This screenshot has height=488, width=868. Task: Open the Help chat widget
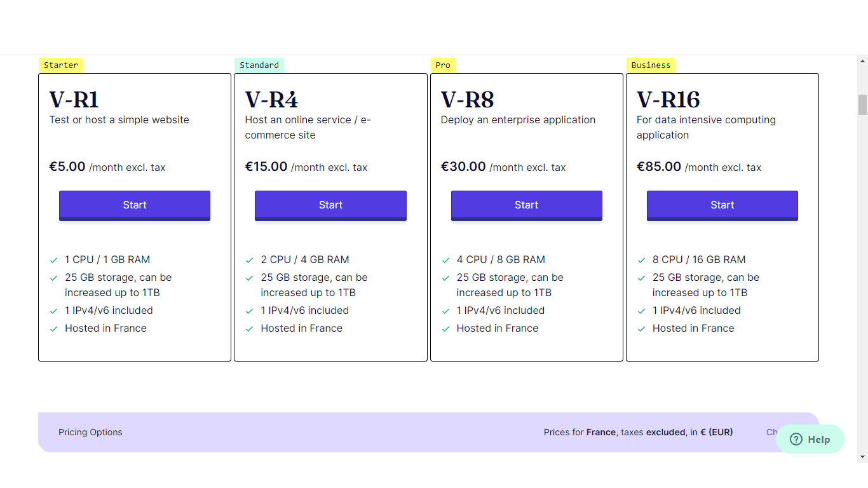(810, 439)
